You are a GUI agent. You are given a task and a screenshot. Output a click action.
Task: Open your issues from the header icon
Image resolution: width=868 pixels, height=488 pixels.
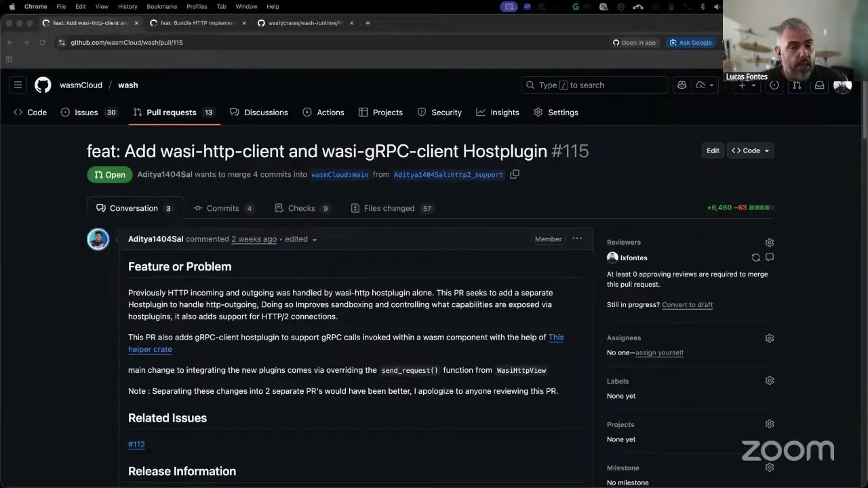coord(774,85)
